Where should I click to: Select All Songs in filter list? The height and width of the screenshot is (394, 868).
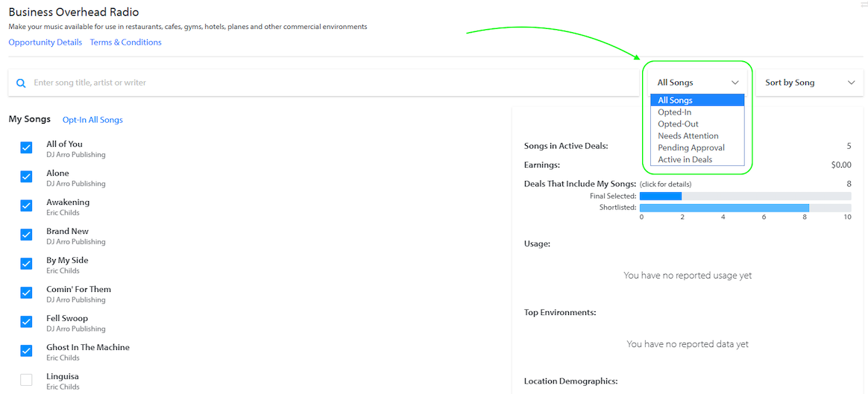click(697, 100)
